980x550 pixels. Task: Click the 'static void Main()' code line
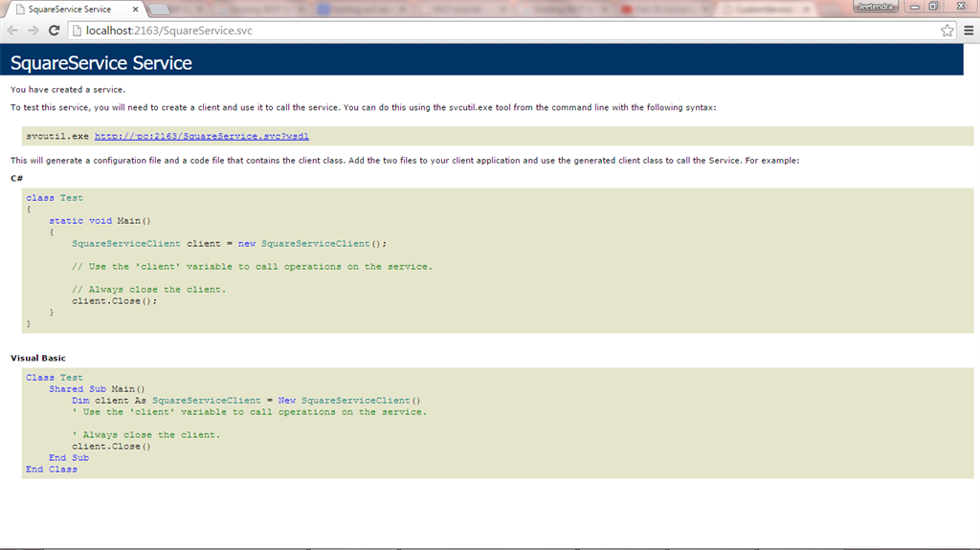coord(100,221)
